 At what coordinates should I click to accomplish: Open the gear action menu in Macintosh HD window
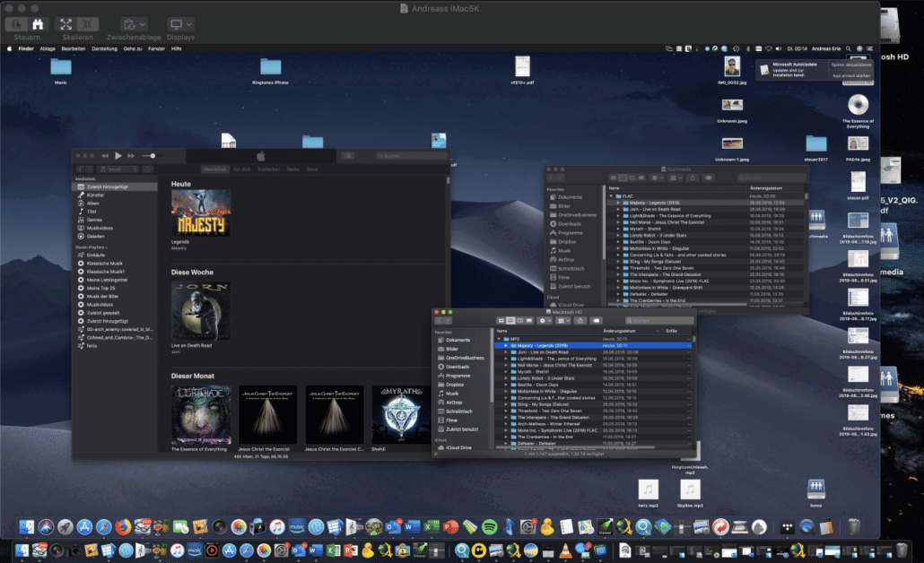[545, 320]
